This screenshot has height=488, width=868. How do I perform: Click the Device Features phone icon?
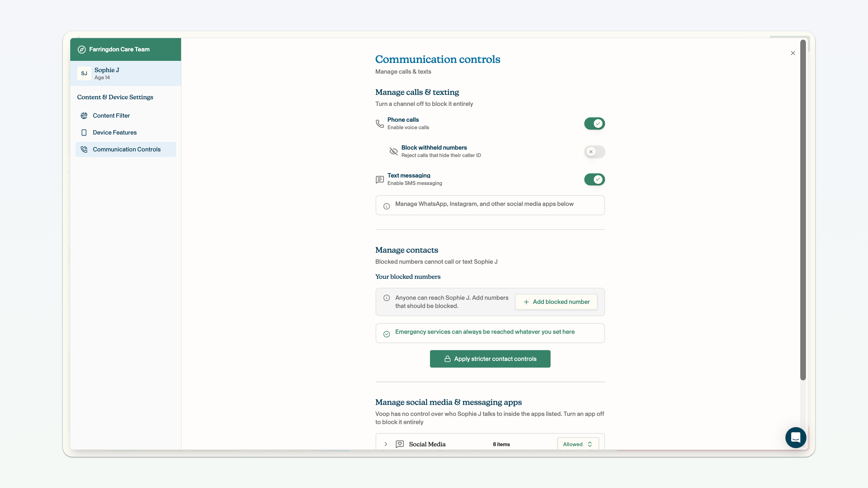(84, 133)
